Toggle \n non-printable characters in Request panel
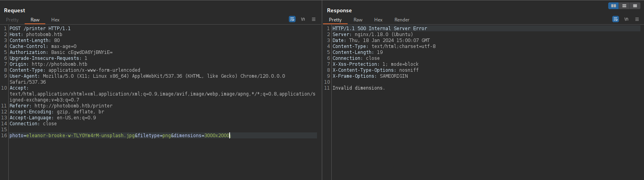Image resolution: width=644 pixels, height=180 pixels. (x=303, y=19)
